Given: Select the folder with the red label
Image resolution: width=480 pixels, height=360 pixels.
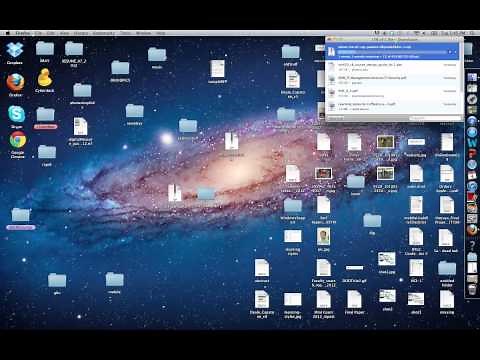Looking at the screenshot, I should 45,115.
